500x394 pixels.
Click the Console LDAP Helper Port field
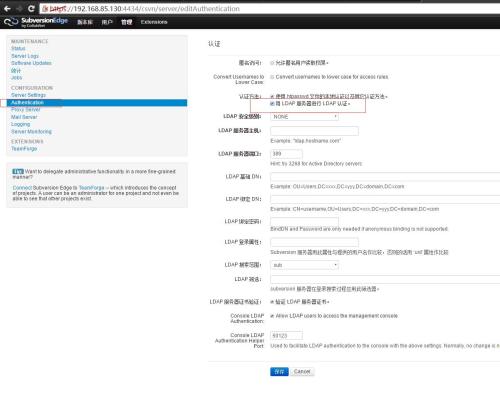click(286, 335)
